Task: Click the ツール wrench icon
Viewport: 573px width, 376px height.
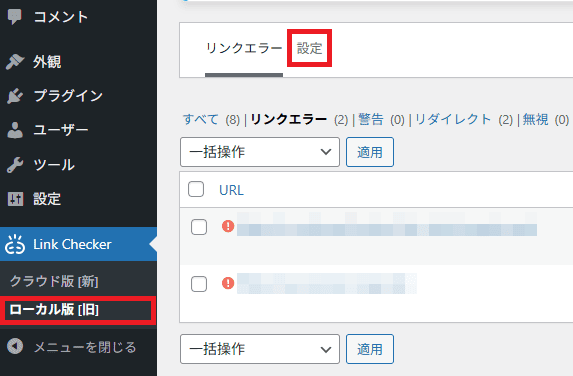Action: 15,165
